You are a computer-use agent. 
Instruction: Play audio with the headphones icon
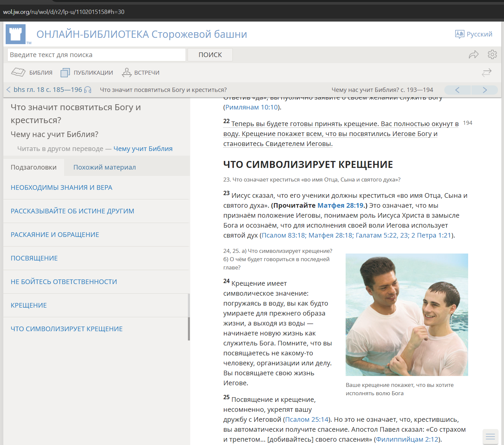coord(88,90)
